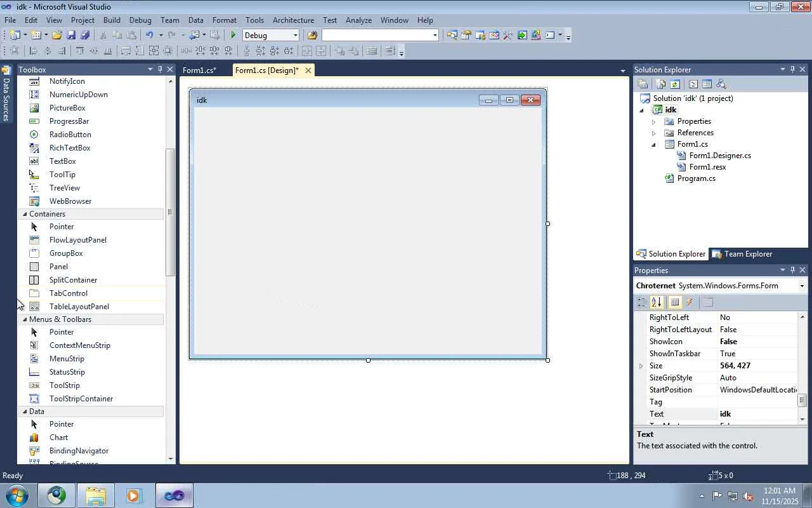Sort properties alphabetically with A-Z icon

(657, 302)
